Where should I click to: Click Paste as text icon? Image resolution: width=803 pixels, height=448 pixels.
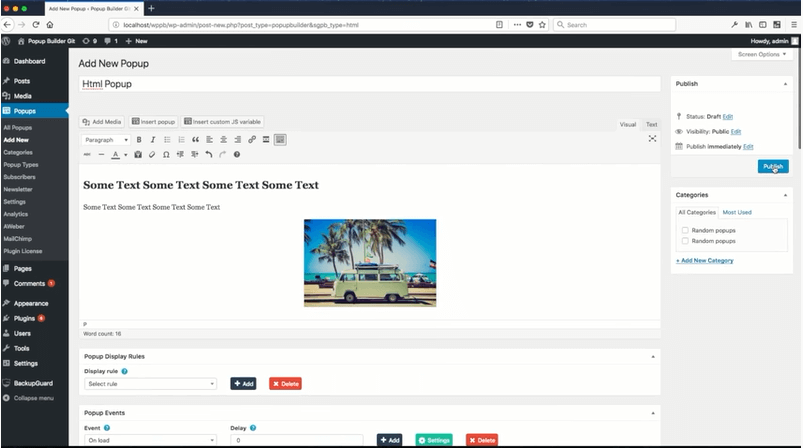point(138,155)
